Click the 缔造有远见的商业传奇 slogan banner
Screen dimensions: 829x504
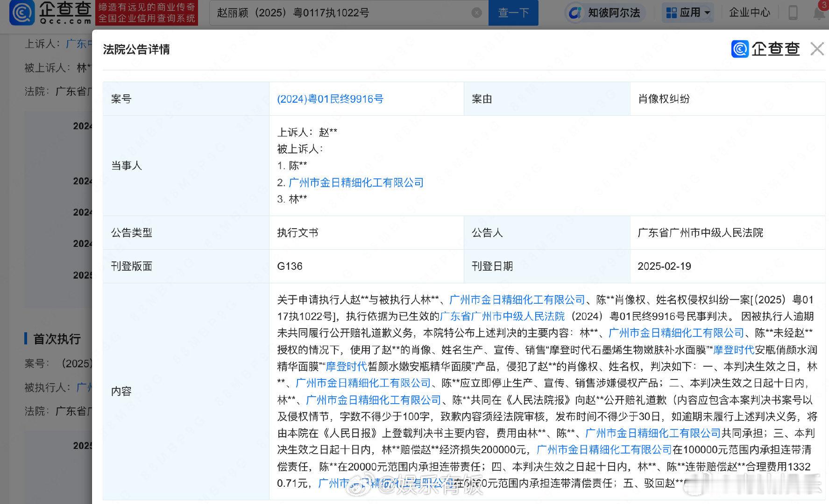tap(147, 13)
